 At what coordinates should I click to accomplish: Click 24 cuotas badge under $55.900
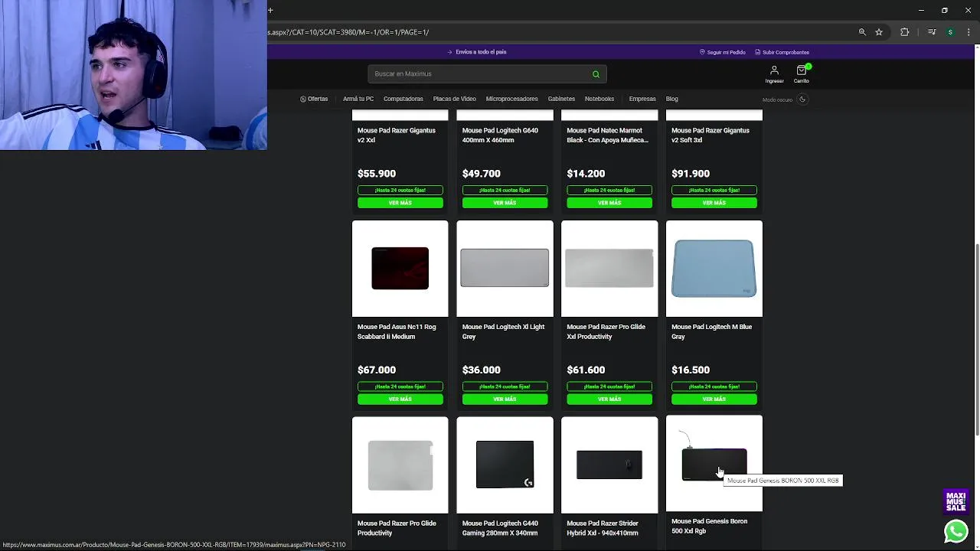[x=400, y=190]
